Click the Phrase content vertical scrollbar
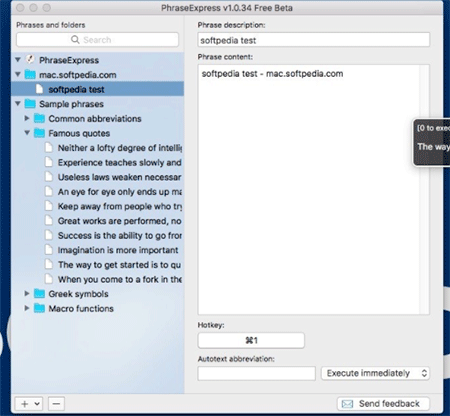This screenshot has height=416, width=450. [424, 190]
